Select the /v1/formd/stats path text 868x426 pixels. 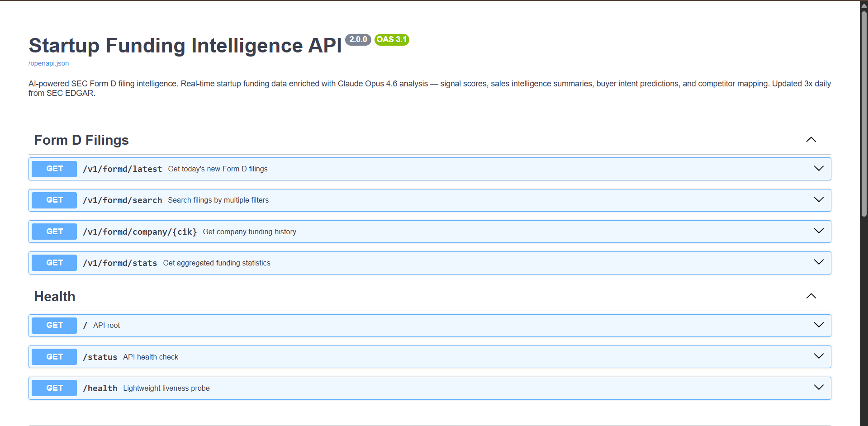click(x=120, y=263)
